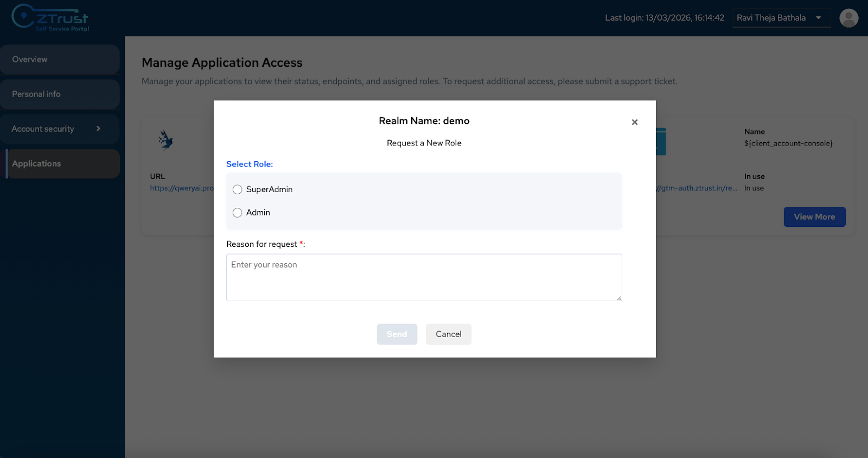The image size is (868, 458).
Task: Click the blue application icon behind dialog
Action: click(x=661, y=142)
